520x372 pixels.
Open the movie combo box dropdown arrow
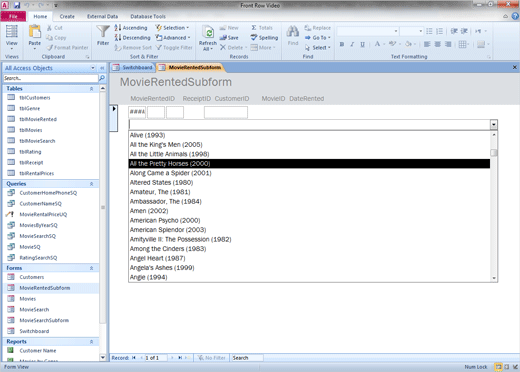(494, 125)
